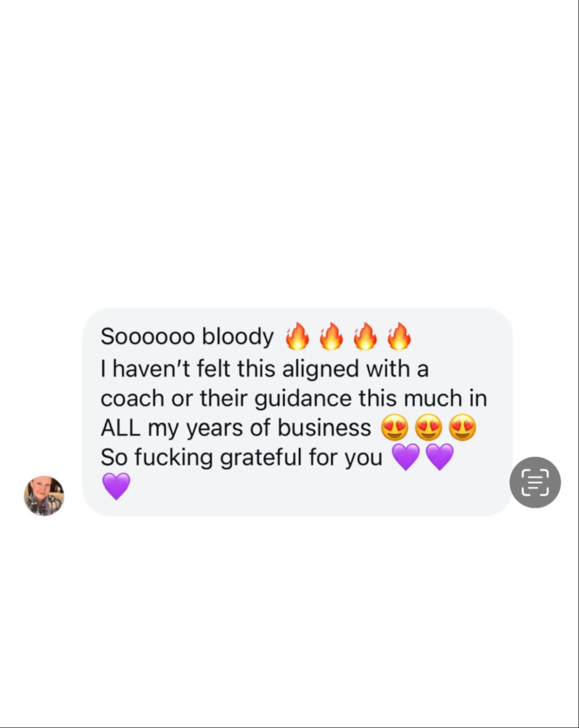579x728 pixels.
Task: Click the word "Soooooo" in the message
Action: pos(148,337)
